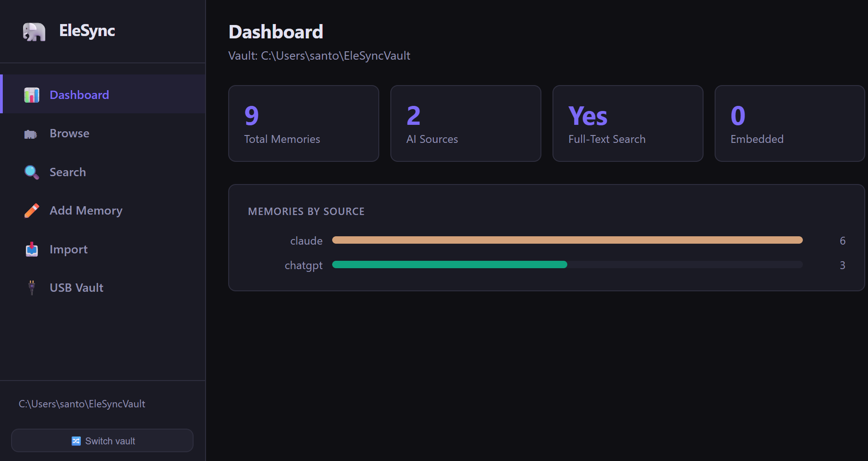Click the Vault path under Dashboard heading
Image resolution: width=868 pixels, height=461 pixels.
pyautogui.click(x=319, y=56)
